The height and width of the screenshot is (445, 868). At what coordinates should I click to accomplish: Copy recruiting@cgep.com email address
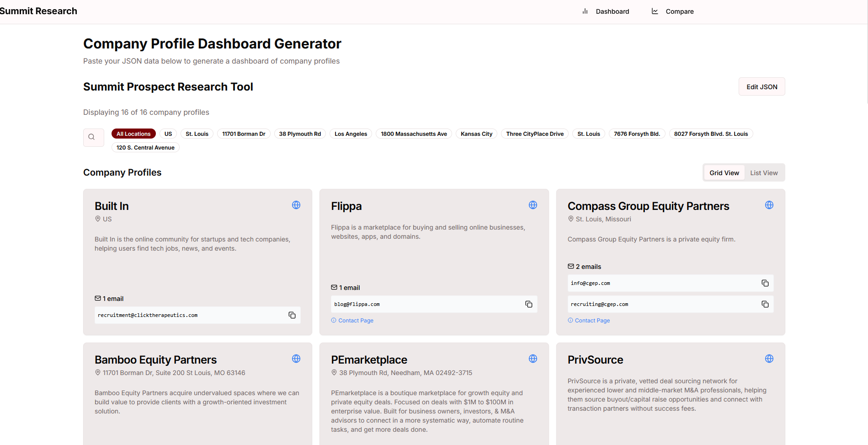[x=765, y=304]
